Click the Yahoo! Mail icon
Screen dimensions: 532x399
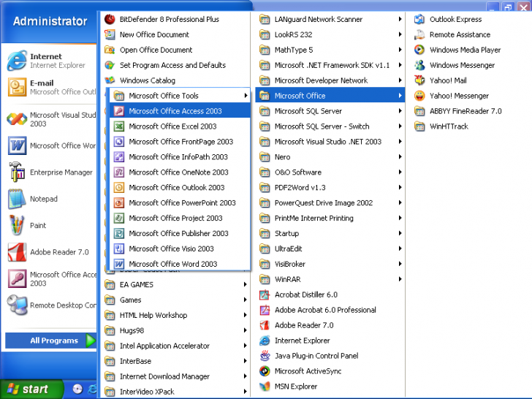coord(419,80)
